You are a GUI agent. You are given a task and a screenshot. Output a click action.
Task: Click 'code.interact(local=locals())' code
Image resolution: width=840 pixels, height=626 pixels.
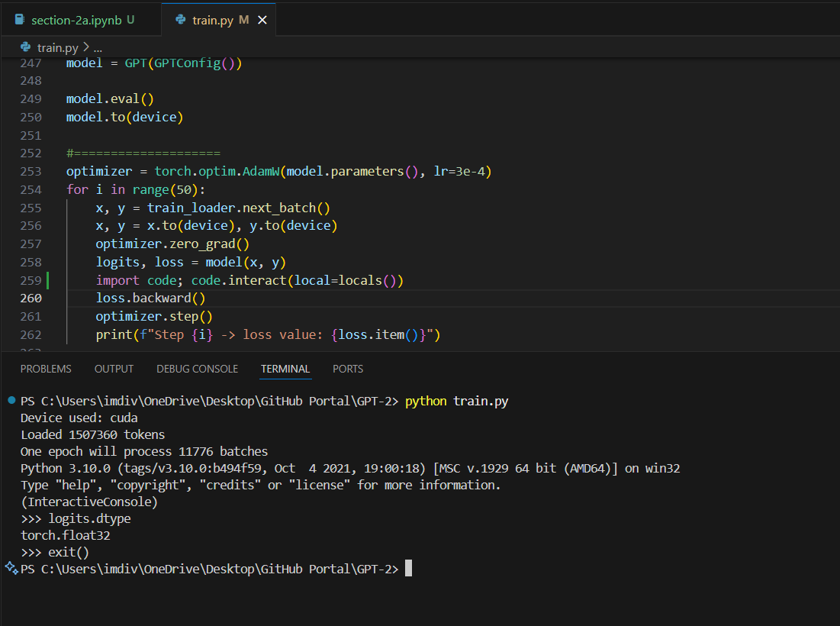[x=298, y=280]
